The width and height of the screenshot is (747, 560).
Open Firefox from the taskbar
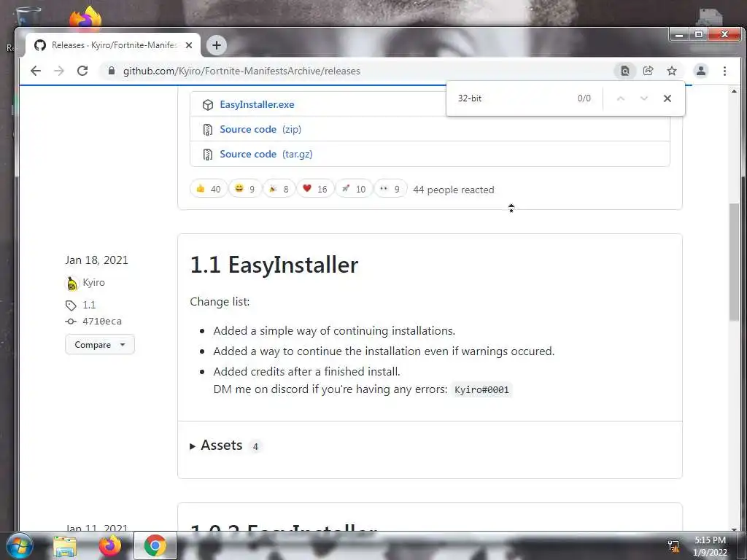click(x=110, y=545)
